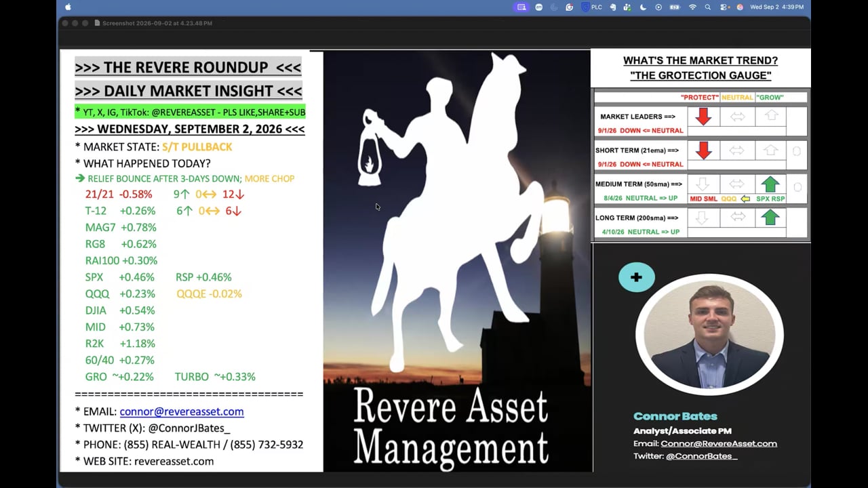Select the R2K +1.18% row

pyautogui.click(x=120, y=344)
